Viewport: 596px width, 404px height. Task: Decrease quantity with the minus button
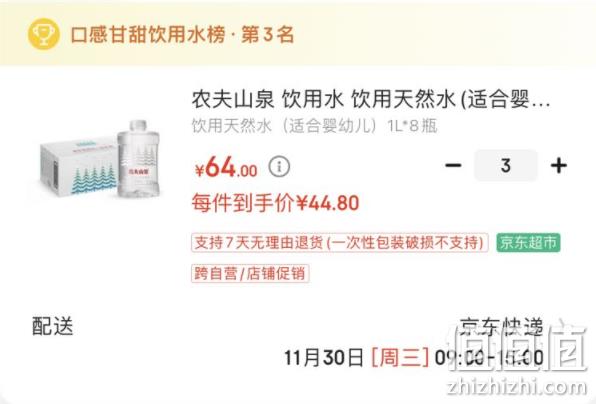tap(453, 165)
